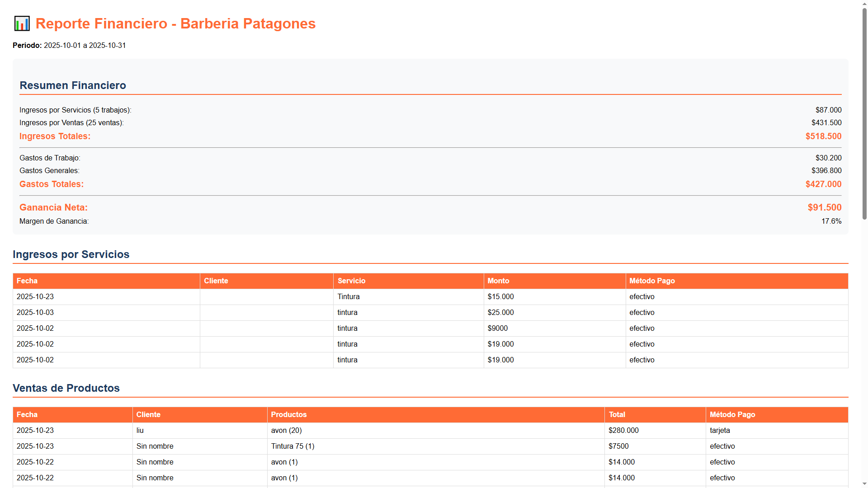This screenshot has width=868, height=488.
Task: Click the Periodo date range text
Action: pyautogui.click(x=69, y=45)
